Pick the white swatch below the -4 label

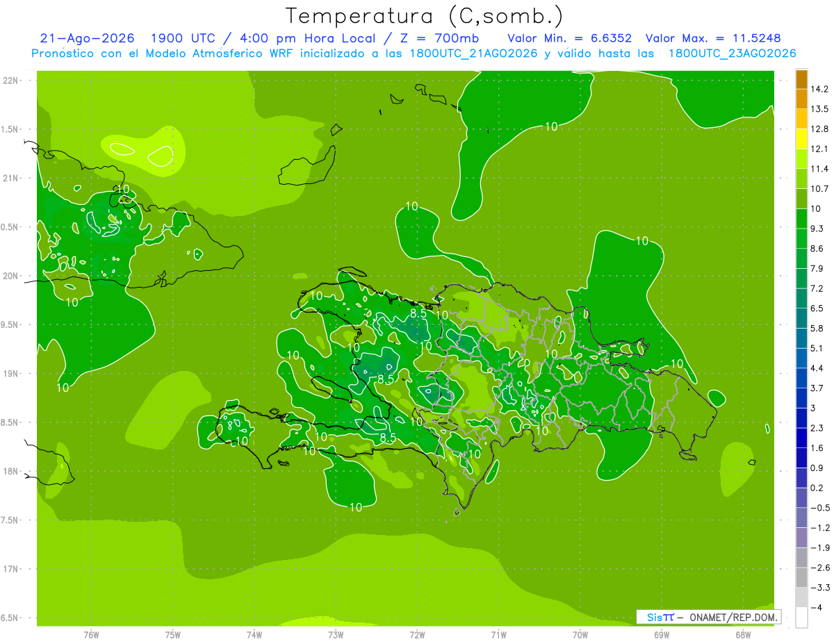(x=801, y=618)
